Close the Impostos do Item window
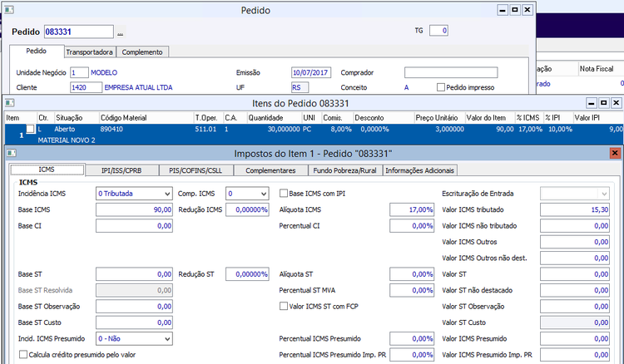The height and width of the screenshot is (364, 624). [x=615, y=153]
